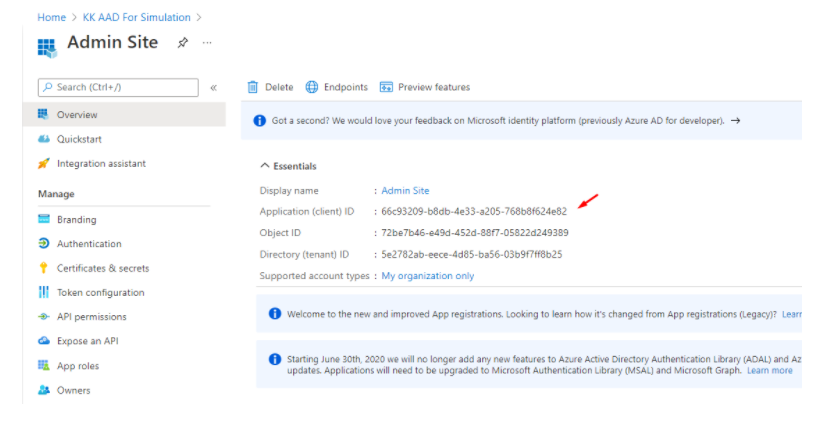
Task: Focus the Search (Ctrl+/) field
Action: tap(118, 88)
